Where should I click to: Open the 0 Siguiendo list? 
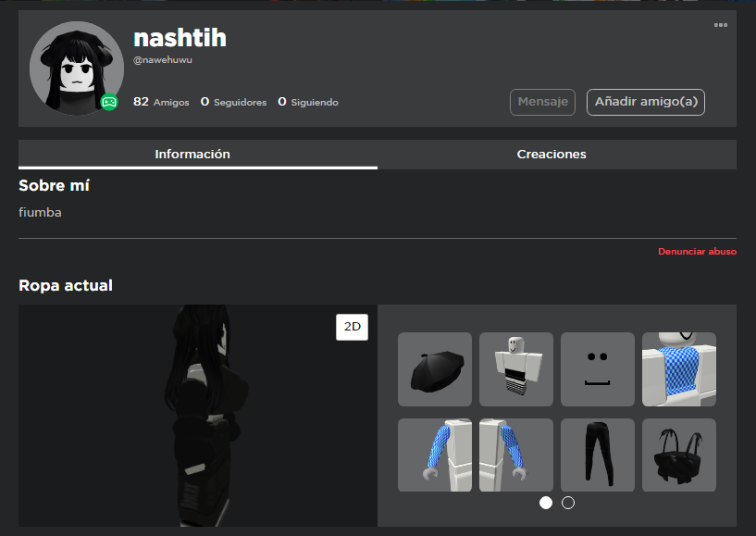pyautogui.click(x=308, y=102)
